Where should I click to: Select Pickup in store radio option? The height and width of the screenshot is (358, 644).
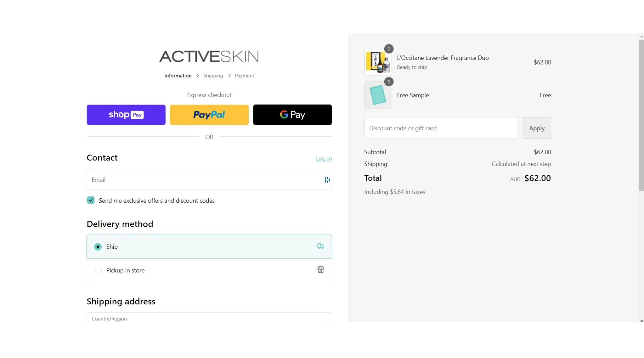(98, 270)
